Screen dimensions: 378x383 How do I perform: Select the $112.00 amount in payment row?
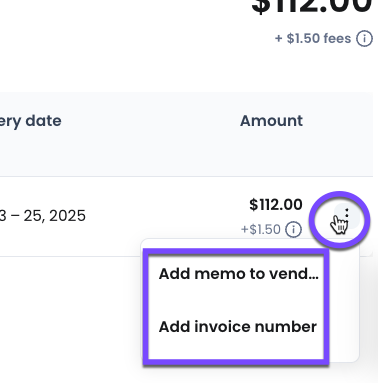pyautogui.click(x=276, y=205)
